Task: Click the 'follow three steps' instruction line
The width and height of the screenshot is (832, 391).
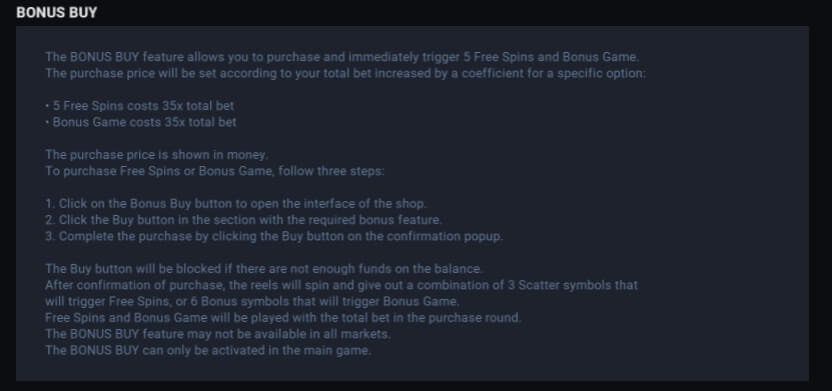Action: [214, 171]
